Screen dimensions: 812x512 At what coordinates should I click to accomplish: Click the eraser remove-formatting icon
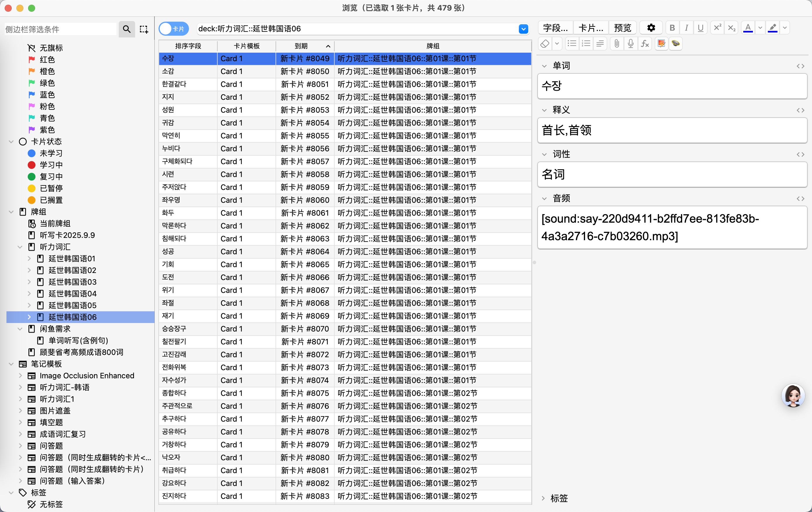545,44
